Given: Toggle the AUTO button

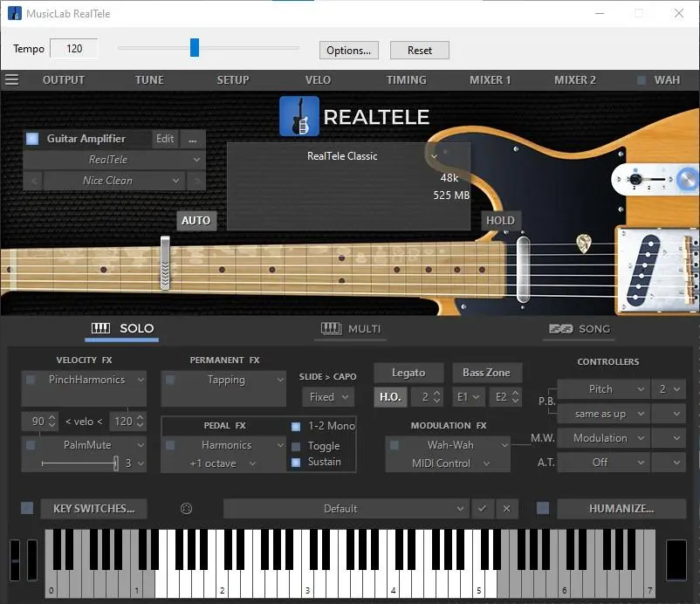Looking at the screenshot, I should (196, 221).
